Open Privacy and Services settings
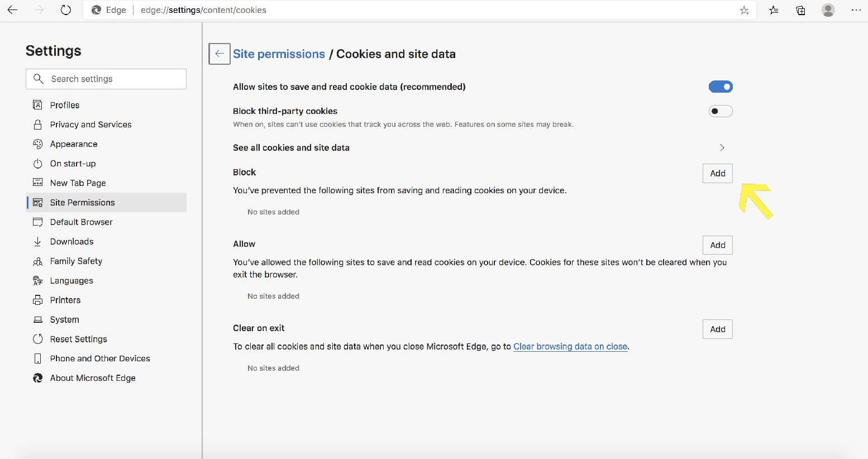 (x=90, y=125)
